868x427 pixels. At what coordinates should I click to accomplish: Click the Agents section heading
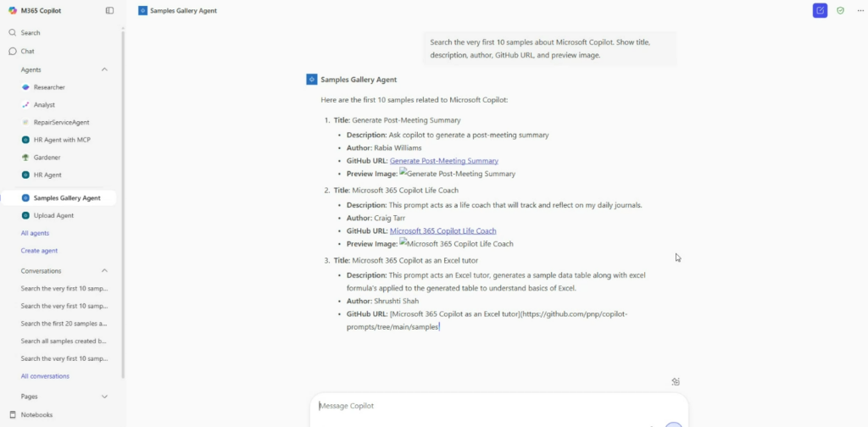pos(31,69)
